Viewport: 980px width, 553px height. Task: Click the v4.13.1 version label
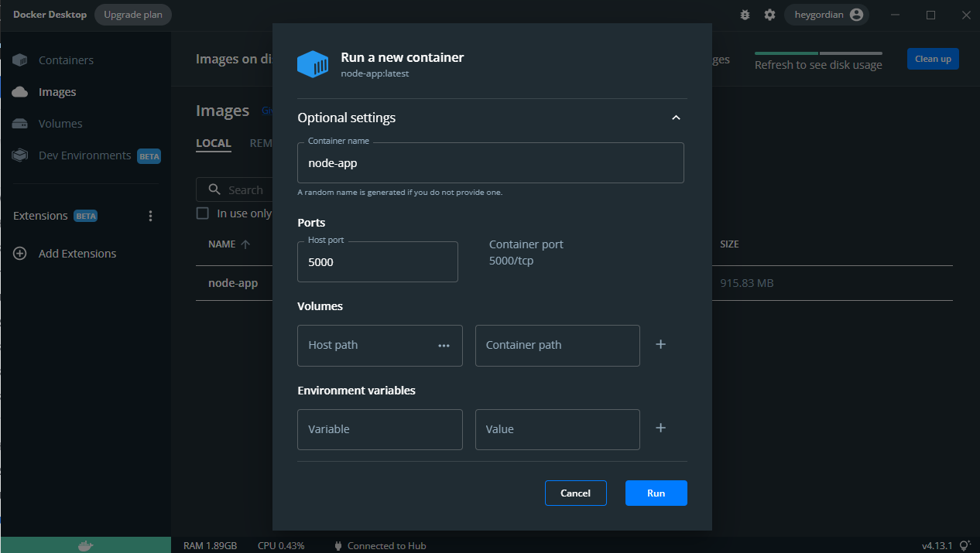937,546
